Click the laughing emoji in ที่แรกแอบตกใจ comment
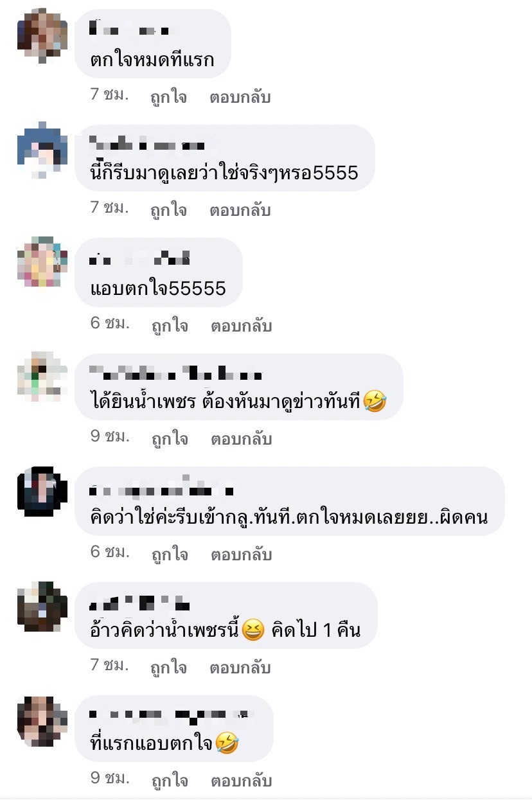The image size is (532, 800). coord(227,744)
